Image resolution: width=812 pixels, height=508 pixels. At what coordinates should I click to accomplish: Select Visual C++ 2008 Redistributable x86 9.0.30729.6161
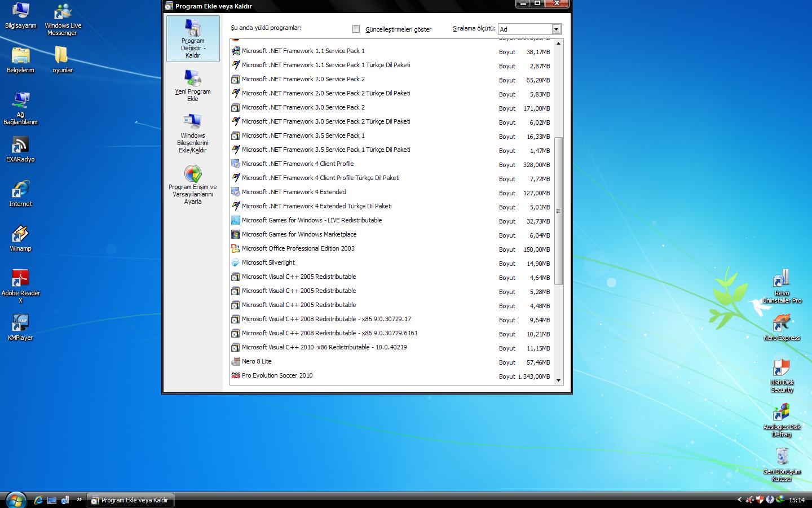[x=391, y=333]
